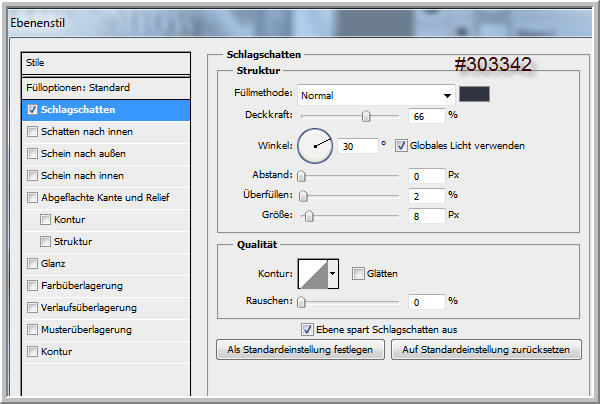Uncheck Ebene spart Schlagschatten aus

point(307,329)
